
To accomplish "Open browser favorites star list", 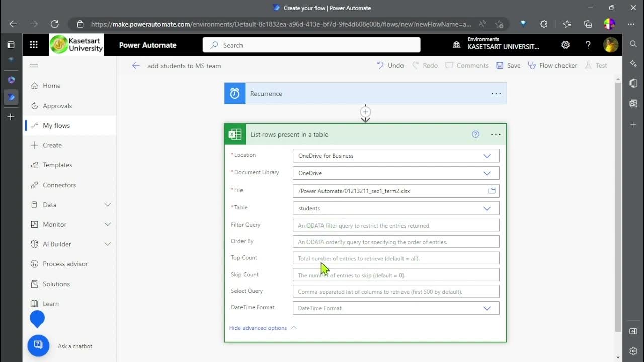I will (567, 24).
